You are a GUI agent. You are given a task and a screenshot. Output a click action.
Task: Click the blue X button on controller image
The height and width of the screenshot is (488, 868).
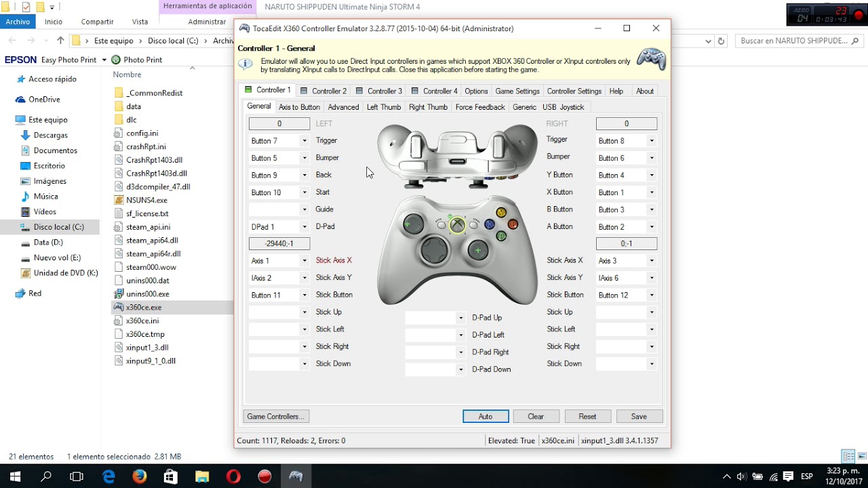tap(489, 224)
